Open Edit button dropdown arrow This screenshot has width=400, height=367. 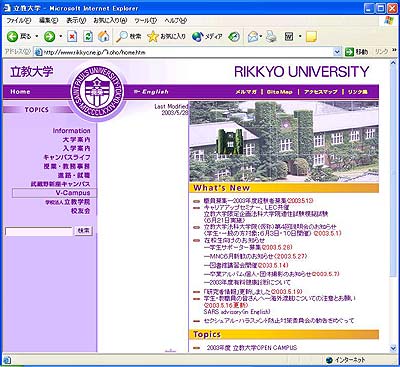point(300,36)
